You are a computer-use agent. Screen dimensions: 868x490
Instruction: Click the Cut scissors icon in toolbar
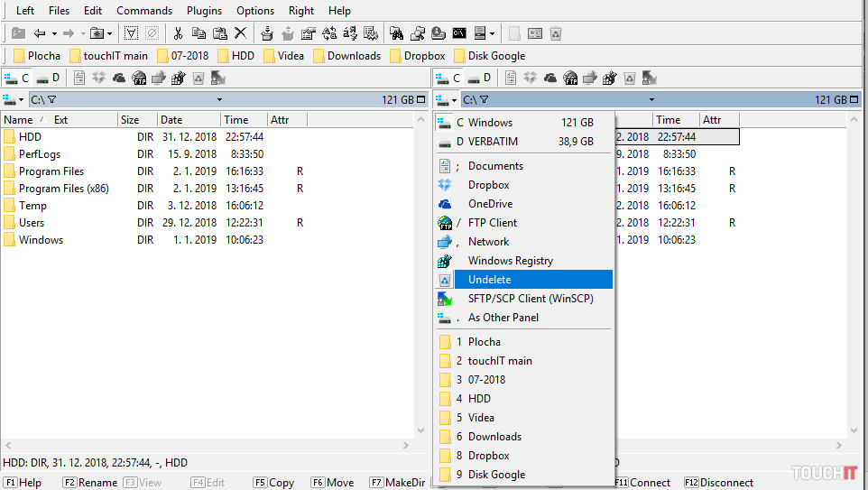[178, 33]
